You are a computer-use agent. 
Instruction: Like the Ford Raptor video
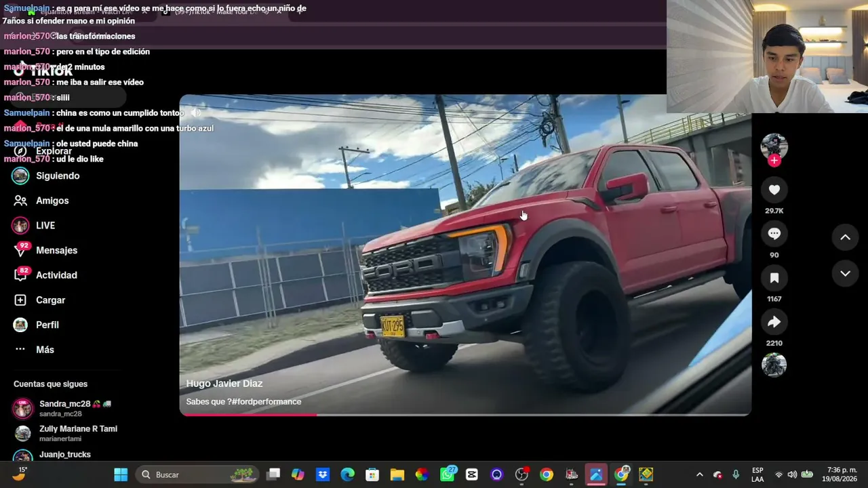pos(774,190)
